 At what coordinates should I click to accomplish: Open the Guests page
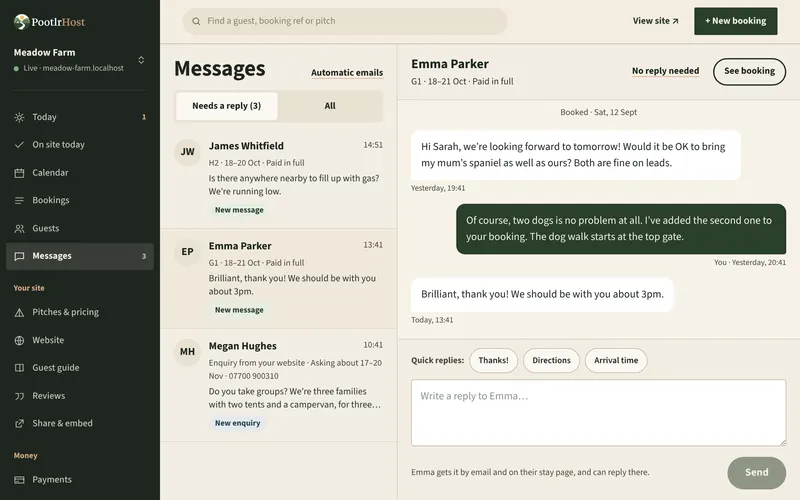[x=80, y=229]
